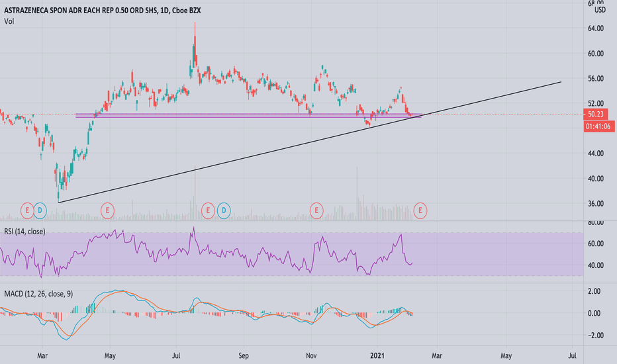Click the 'Vol' indicator label
This screenshot has width=617, height=364.
tap(9, 21)
